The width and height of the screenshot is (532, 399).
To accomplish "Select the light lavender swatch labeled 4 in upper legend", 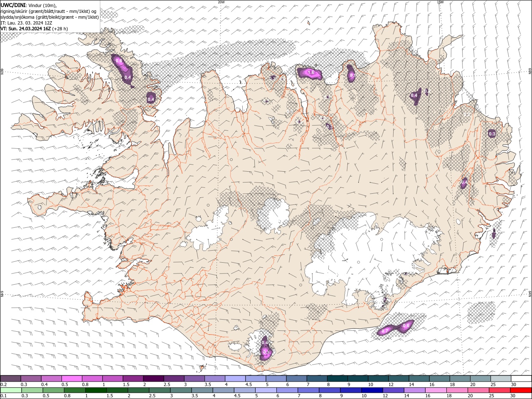I will pyautogui.click(x=235, y=379).
